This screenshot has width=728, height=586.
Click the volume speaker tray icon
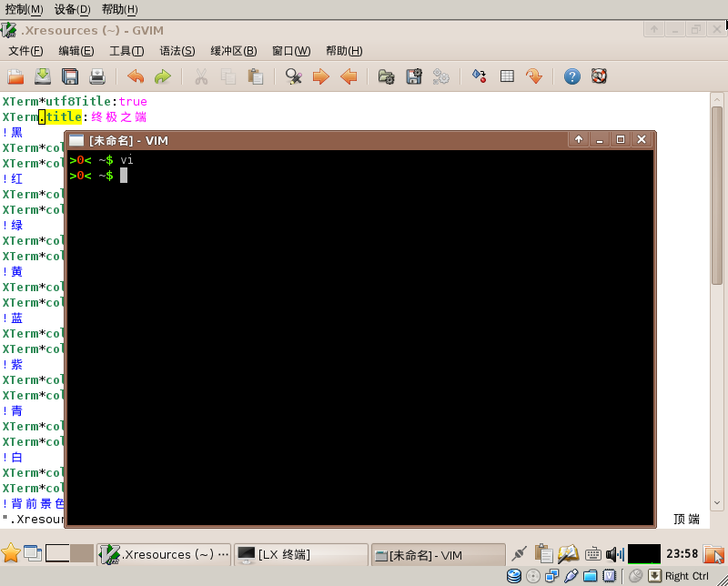click(x=615, y=554)
